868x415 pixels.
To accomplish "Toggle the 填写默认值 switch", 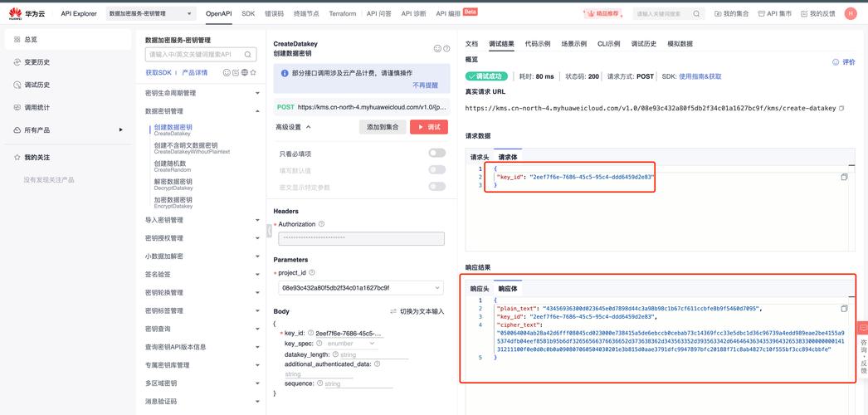I will coord(436,170).
